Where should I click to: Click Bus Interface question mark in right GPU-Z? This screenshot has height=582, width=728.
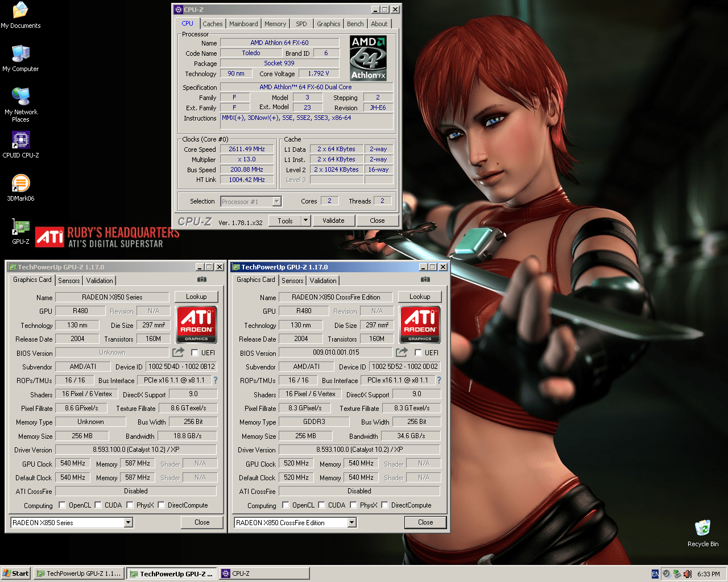coord(439,380)
